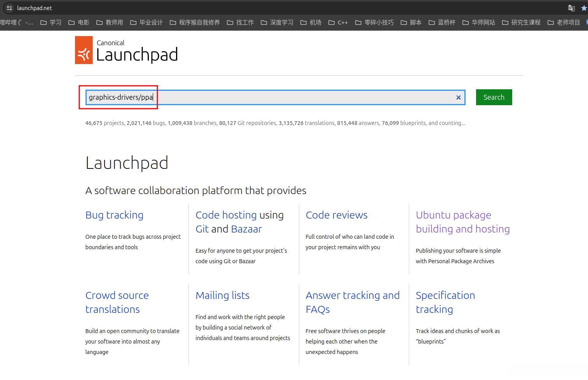Open the Crowd source translations link

(x=117, y=302)
